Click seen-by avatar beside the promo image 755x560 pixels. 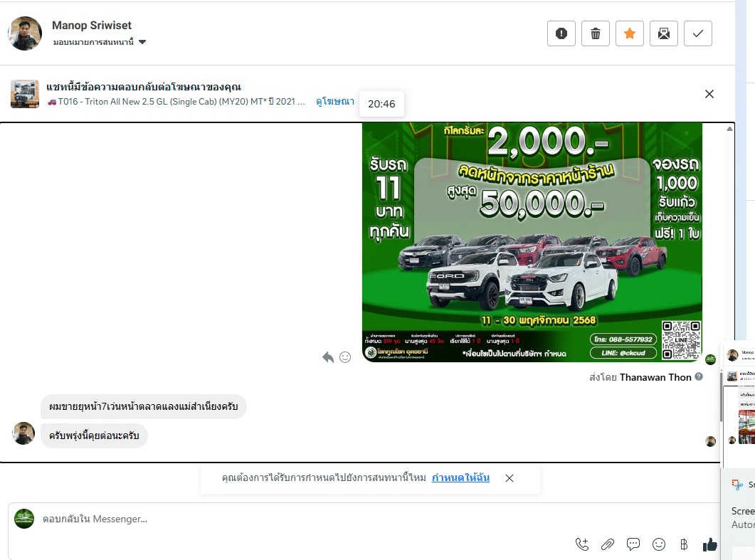pyautogui.click(x=710, y=359)
